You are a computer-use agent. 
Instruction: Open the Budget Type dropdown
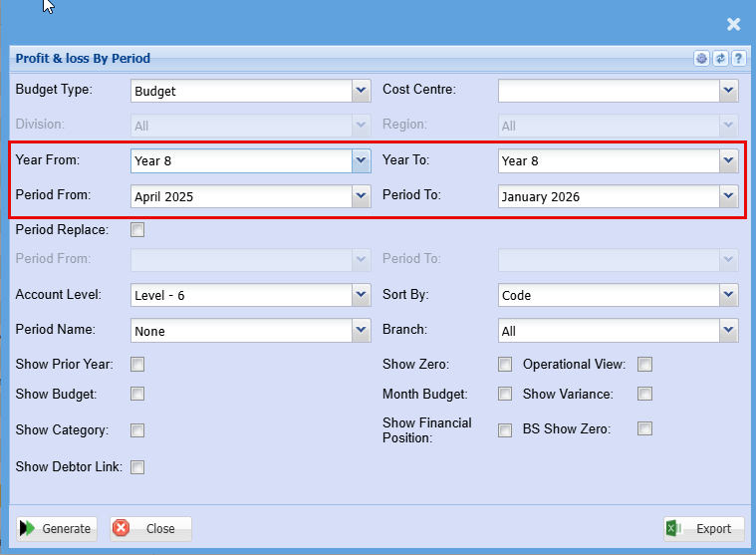pos(361,92)
